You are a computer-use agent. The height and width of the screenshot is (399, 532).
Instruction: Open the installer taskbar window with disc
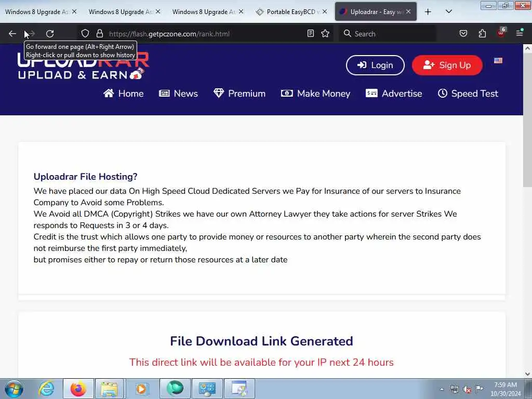tap(239, 389)
